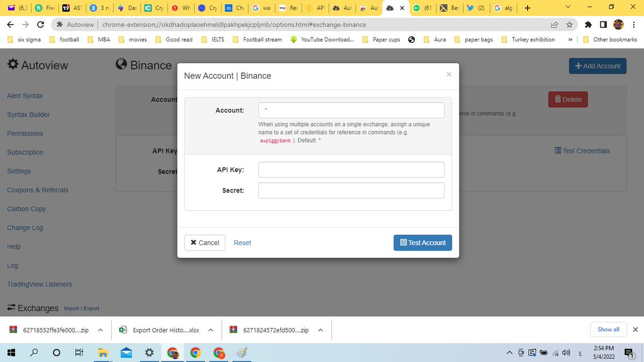Open Settings in the Autoview sidebar
Image resolution: width=644 pixels, height=362 pixels.
click(x=19, y=171)
